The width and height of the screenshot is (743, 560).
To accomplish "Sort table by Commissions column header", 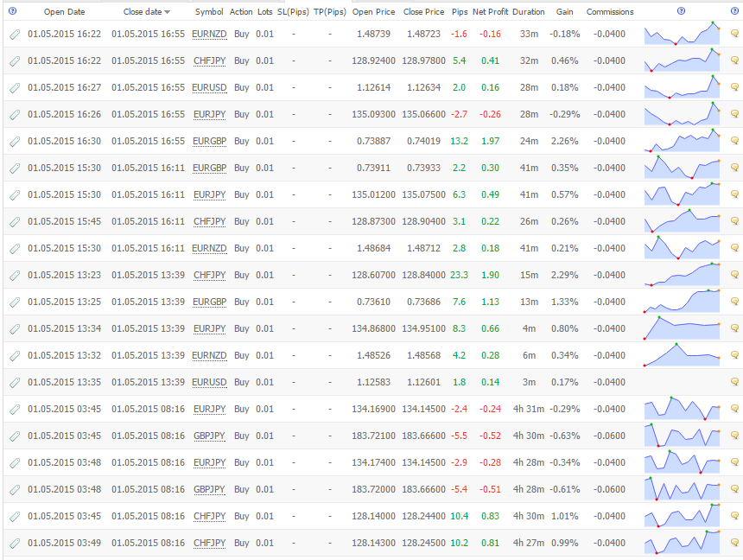I will click(610, 12).
